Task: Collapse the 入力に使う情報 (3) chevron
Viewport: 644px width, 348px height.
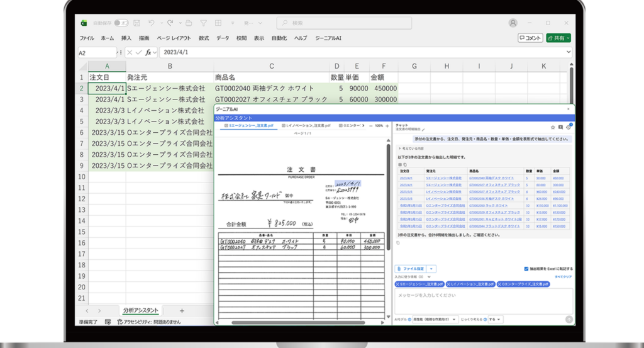Action: 429,277
